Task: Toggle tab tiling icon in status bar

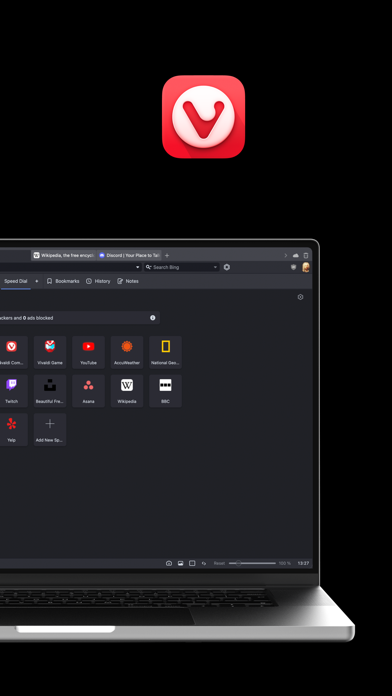Action: [x=192, y=563]
